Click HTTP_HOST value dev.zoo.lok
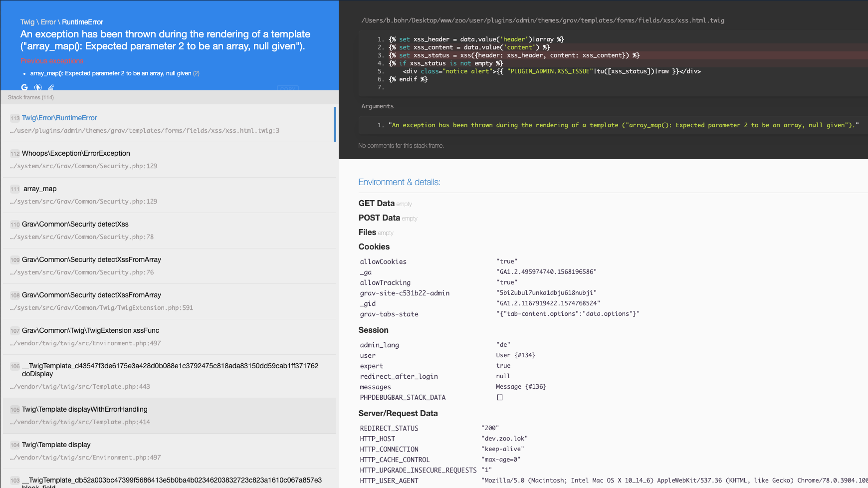Image resolution: width=868 pixels, height=488 pixels. pos(504,439)
